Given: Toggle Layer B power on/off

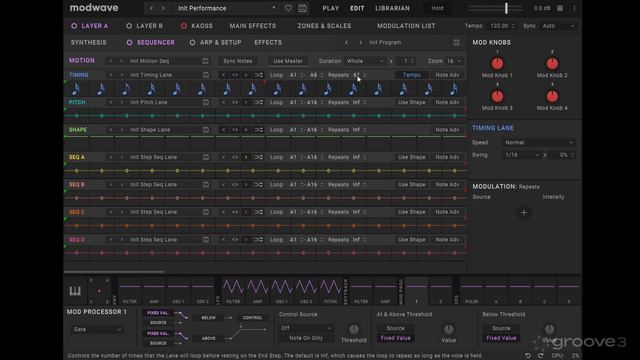Looking at the screenshot, I should [x=129, y=26].
